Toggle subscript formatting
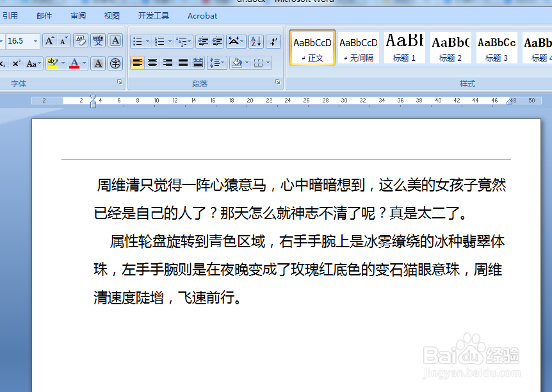Screen dimensions: 552x392 (3, 63)
